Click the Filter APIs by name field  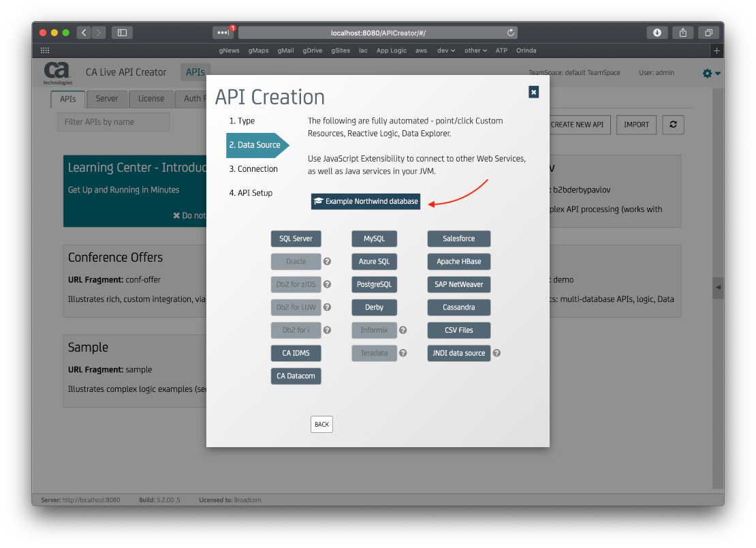point(113,122)
